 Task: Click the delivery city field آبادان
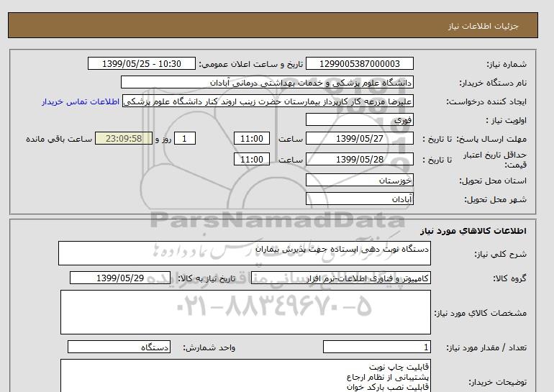click(359, 199)
